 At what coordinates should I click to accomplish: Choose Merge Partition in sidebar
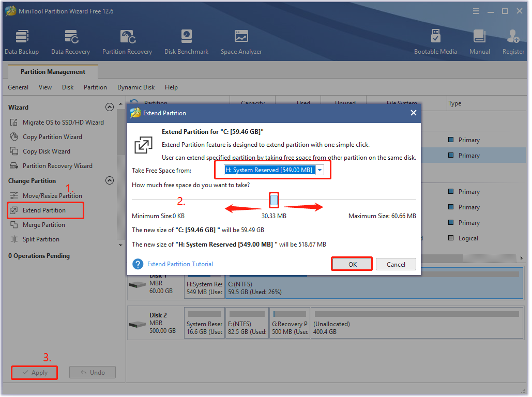[x=37, y=225]
